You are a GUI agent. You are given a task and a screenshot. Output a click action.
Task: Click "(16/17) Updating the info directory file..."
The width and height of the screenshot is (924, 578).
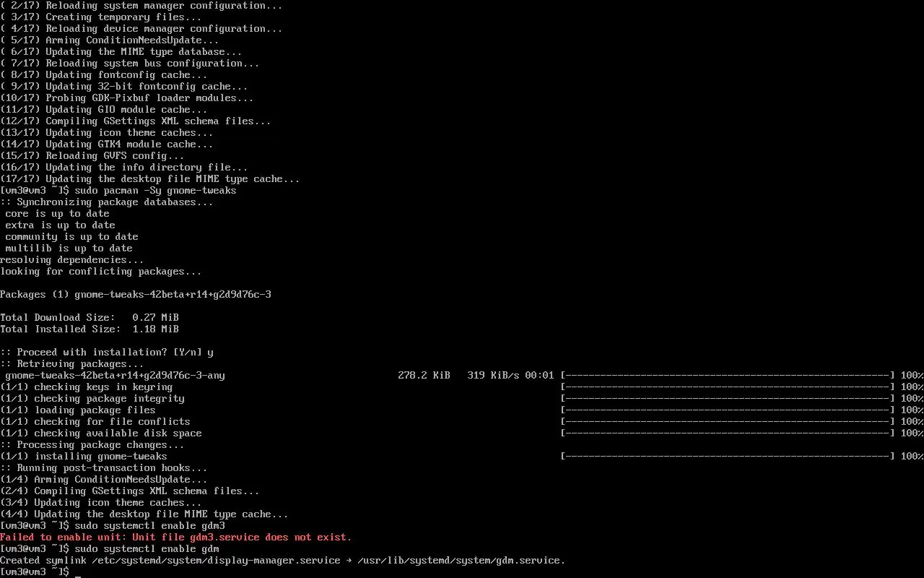[x=124, y=167]
